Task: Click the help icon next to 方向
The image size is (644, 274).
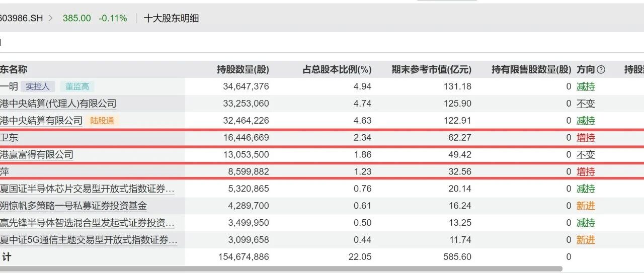Action: pos(601,70)
